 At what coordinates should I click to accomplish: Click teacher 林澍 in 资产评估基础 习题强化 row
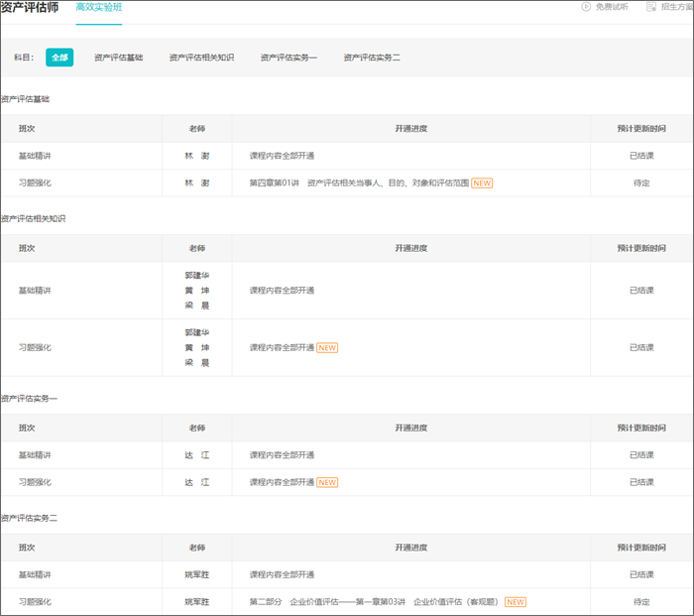coord(197,183)
